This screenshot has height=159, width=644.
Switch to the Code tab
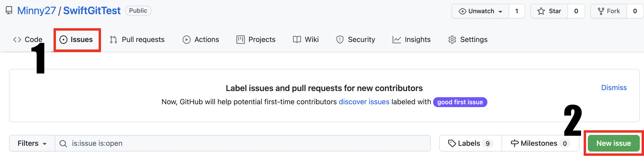tap(28, 39)
